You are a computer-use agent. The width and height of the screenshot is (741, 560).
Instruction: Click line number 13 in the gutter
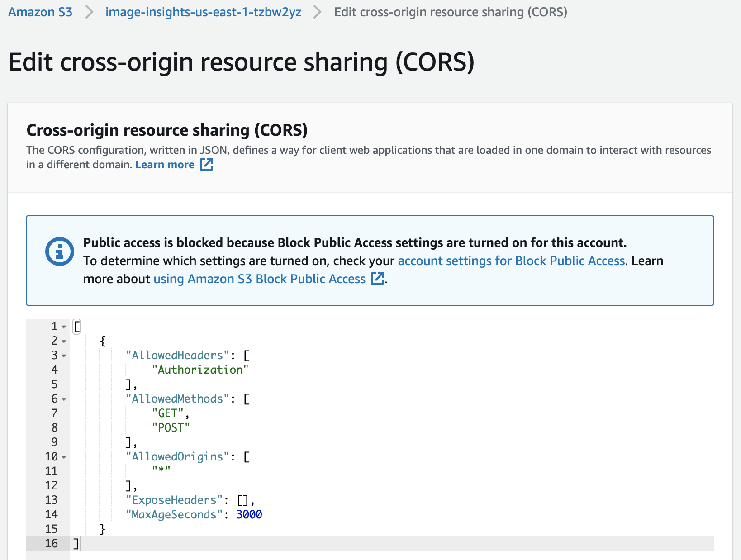pos(51,500)
